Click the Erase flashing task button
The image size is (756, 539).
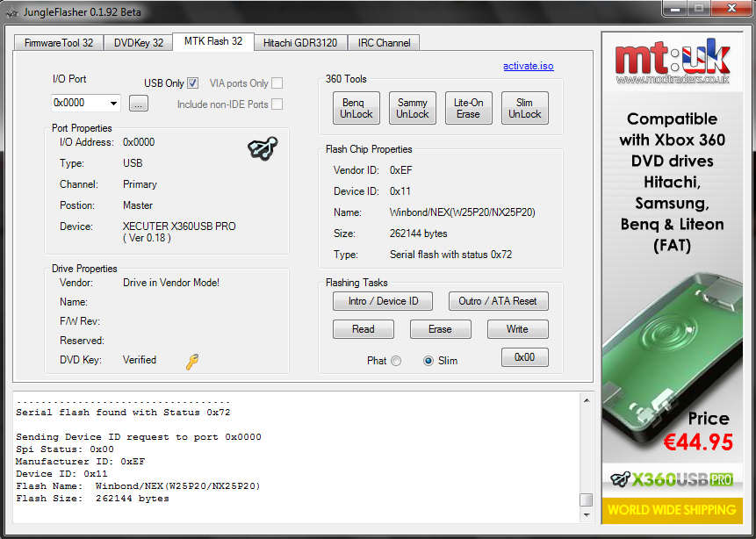[x=440, y=329]
